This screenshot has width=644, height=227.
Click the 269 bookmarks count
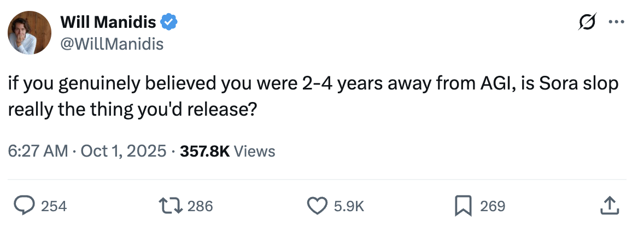[493, 206]
